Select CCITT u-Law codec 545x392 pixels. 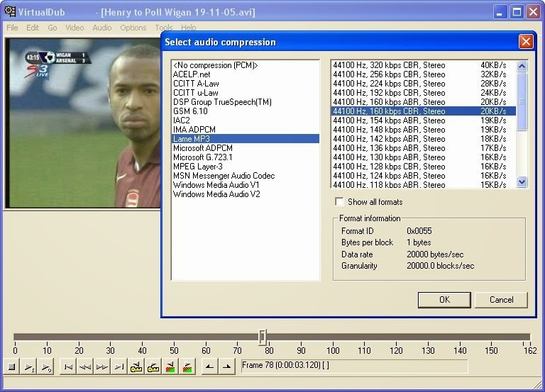tap(246, 93)
